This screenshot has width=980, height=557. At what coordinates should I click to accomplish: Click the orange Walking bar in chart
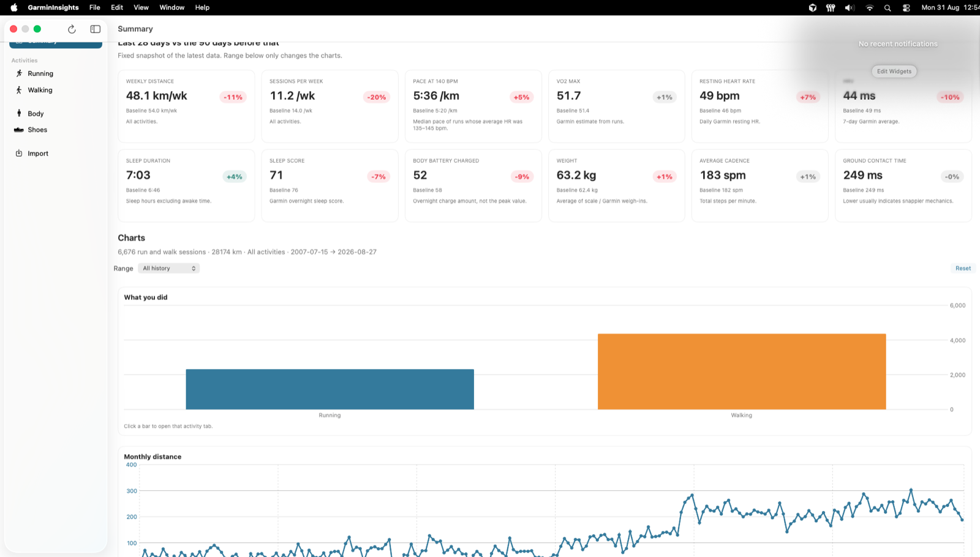742,372
